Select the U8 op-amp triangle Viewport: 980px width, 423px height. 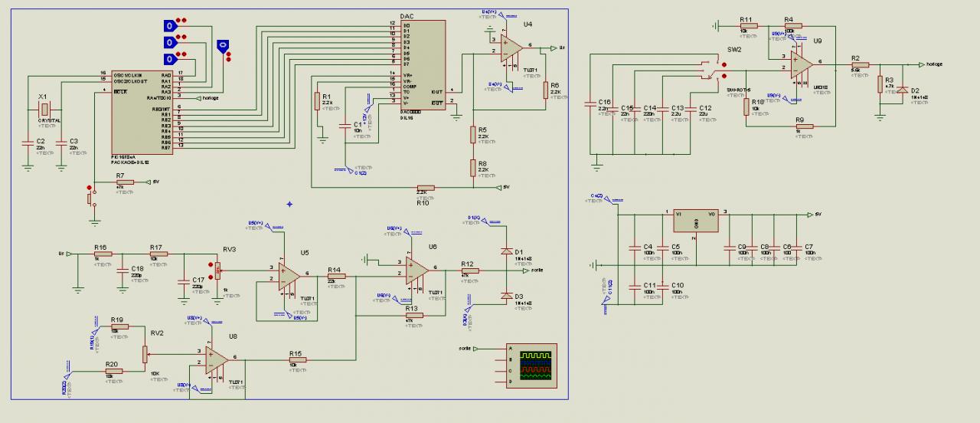pyautogui.click(x=215, y=359)
